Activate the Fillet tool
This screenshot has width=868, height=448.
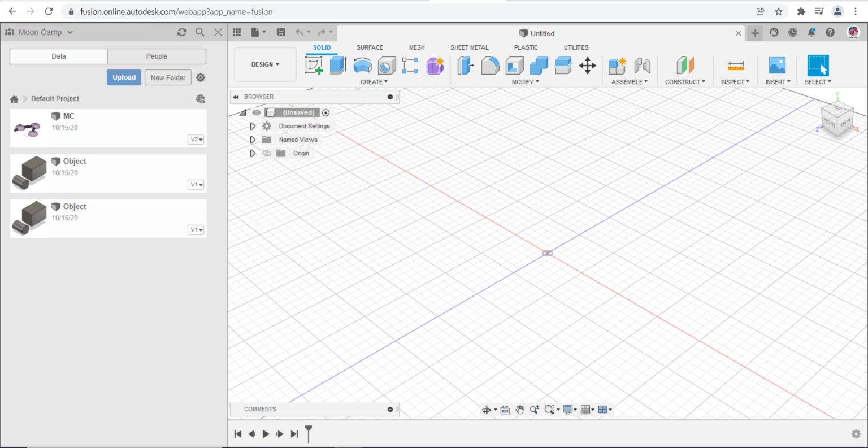490,65
